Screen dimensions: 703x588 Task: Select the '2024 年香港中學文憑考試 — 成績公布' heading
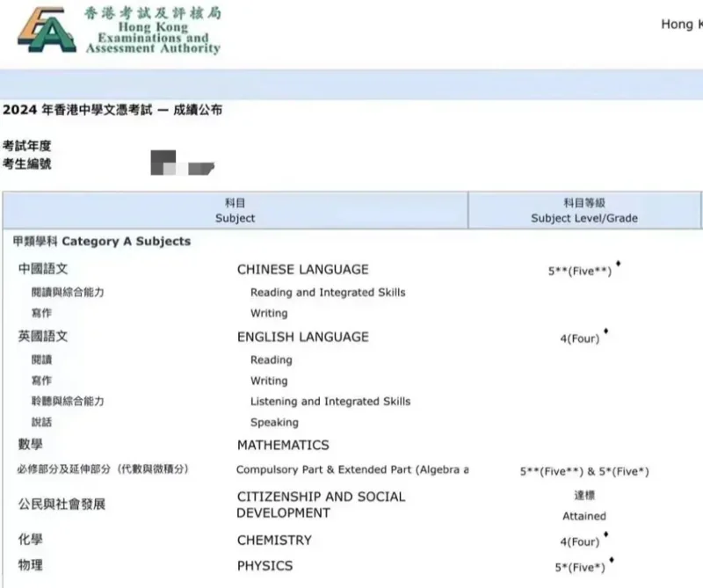pyautogui.click(x=112, y=110)
